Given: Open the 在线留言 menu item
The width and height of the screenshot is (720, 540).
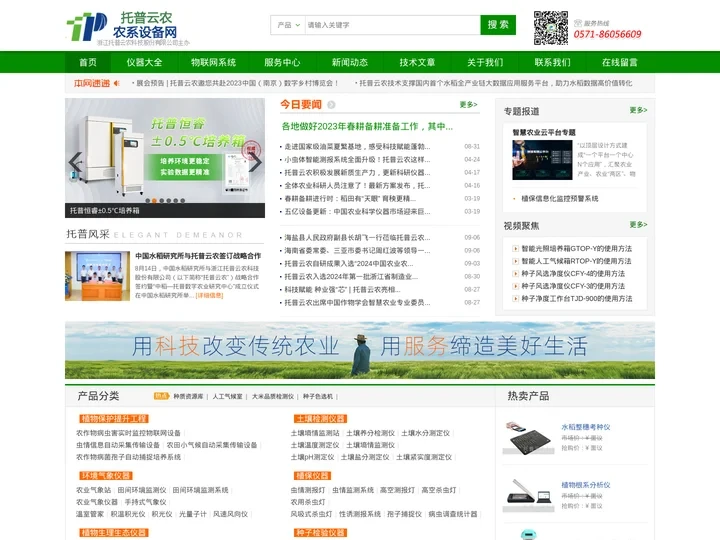Looking at the screenshot, I should [619, 62].
